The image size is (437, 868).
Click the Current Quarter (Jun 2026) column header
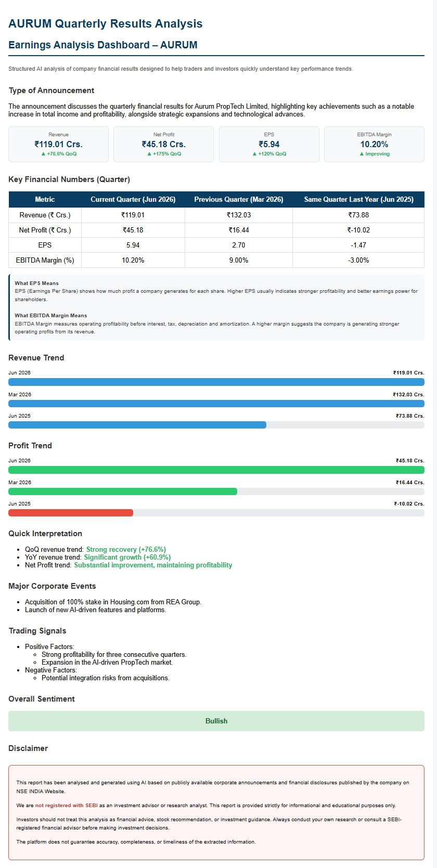(133, 200)
